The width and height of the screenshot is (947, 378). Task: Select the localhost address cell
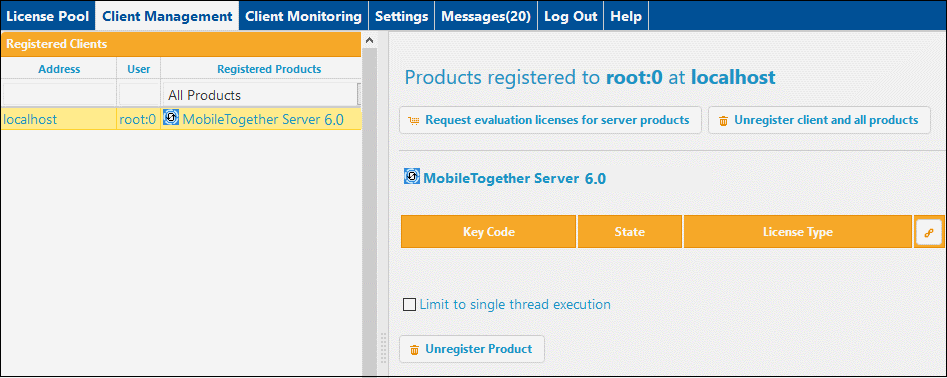[x=59, y=119]
